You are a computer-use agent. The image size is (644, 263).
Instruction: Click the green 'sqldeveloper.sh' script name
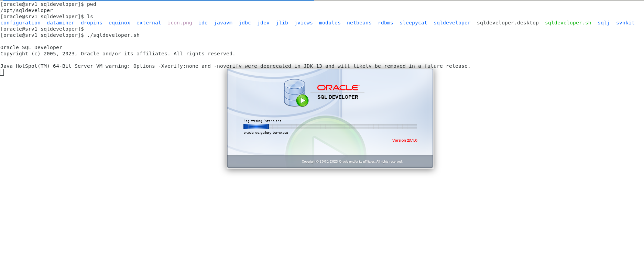(568, 23)
